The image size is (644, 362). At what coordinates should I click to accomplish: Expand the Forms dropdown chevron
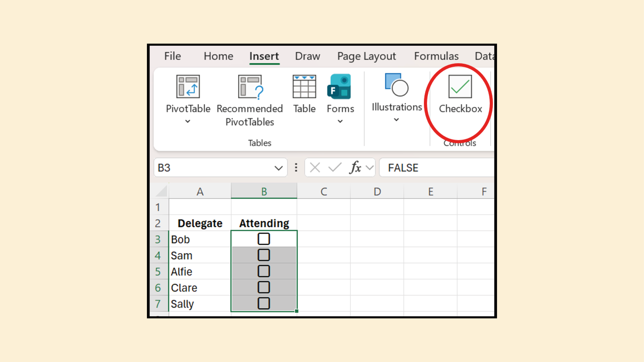(340, 121)
